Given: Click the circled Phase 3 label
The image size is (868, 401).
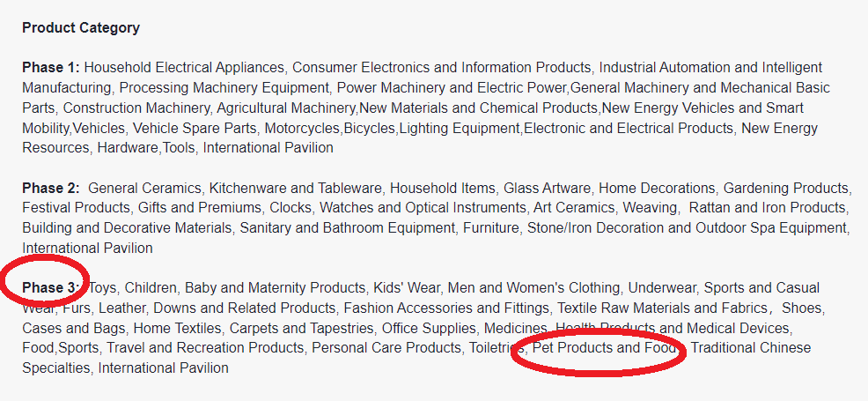Looking at the screenshot, I should (x=50, y=287).
